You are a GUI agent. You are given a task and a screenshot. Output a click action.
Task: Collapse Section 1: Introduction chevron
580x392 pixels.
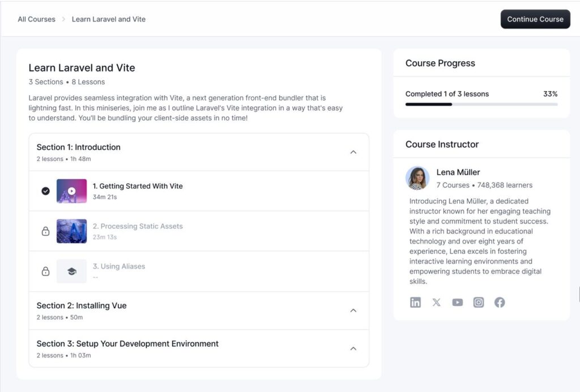pyautogui.click(x=353, y=152)
